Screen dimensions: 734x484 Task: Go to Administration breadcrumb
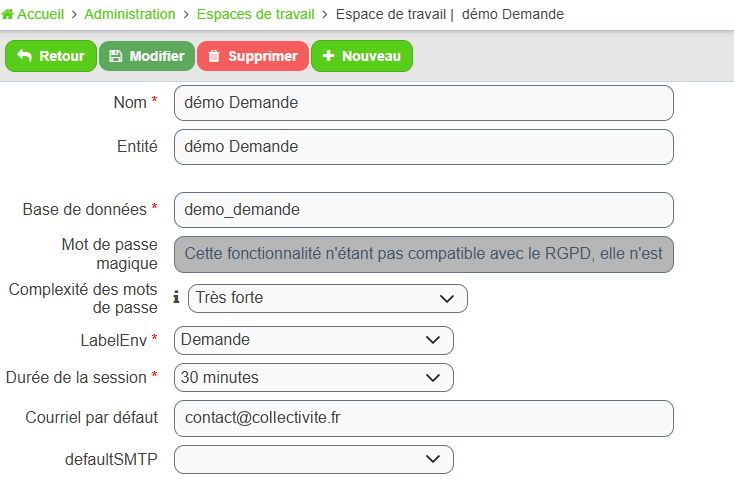(130, 15)
